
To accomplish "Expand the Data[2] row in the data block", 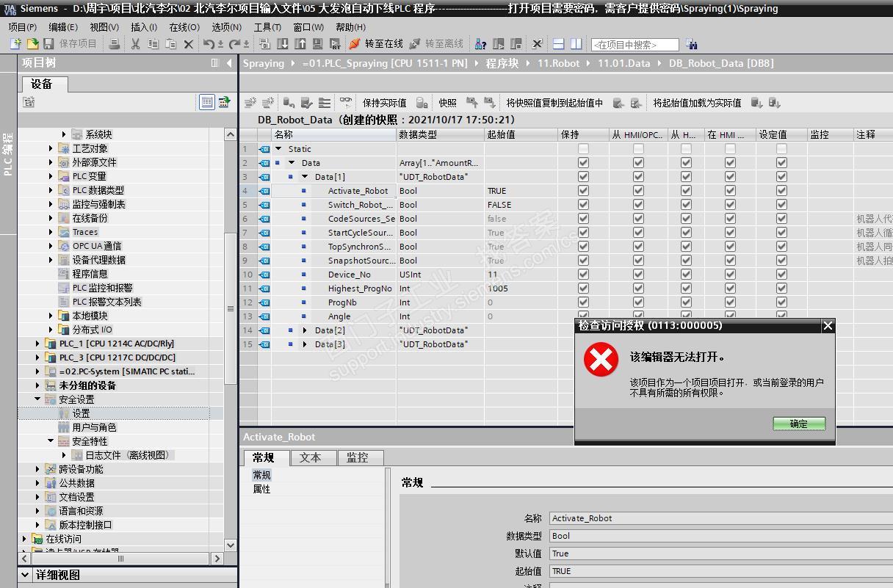I will (305, 330).
